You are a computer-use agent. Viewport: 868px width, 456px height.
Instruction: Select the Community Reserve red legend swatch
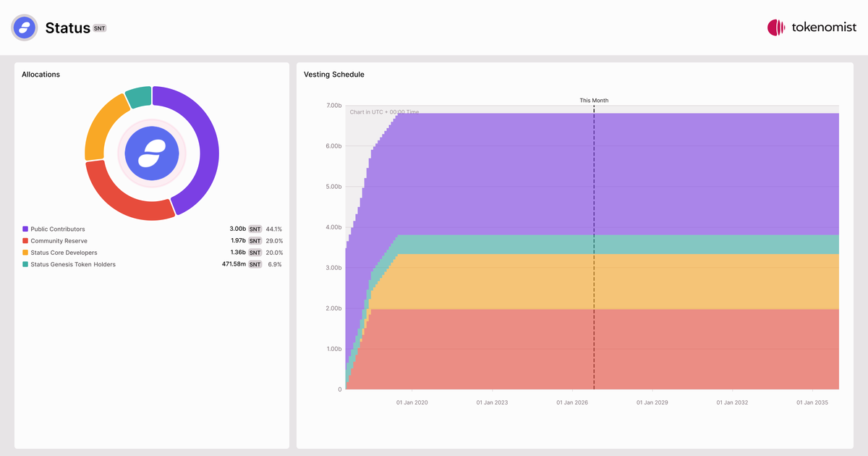(25, 241)
